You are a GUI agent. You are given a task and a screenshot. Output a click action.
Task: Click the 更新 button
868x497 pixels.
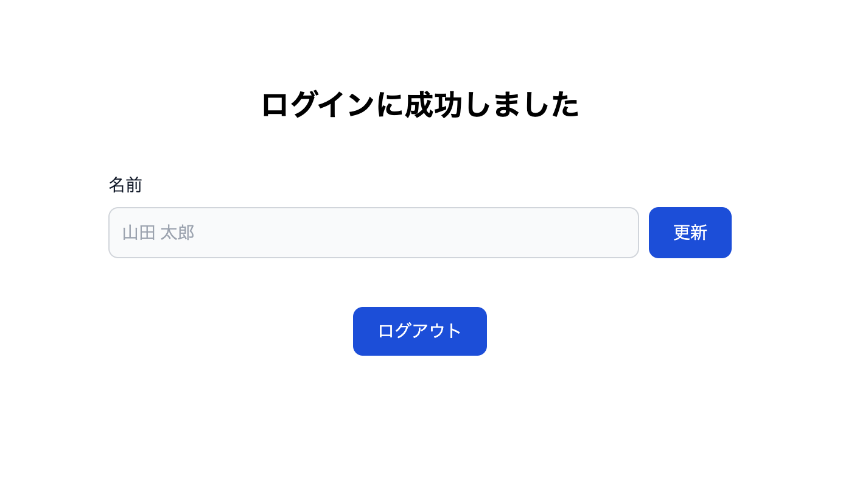click(690, 233)
